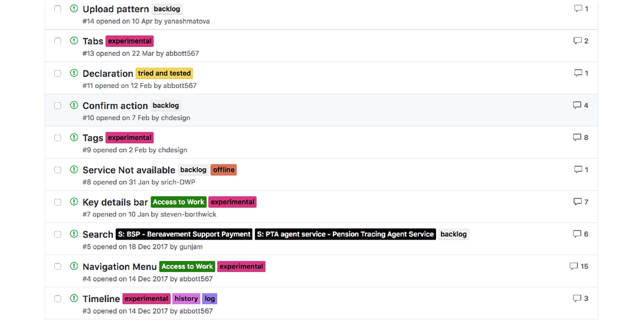The image size is (644, 322).
Task: Click open-issue icon beside Confirm action
Action: coord(74,105)
